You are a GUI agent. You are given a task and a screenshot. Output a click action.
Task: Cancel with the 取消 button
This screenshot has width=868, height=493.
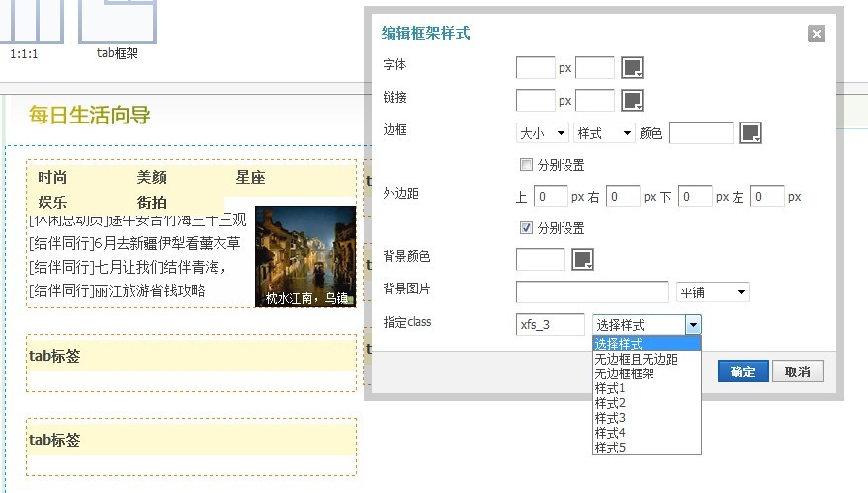[798, 371]
